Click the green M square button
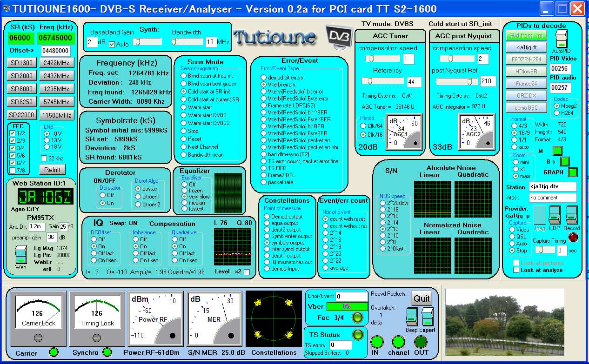This screenshot has height=364, width=589. coord(557,151)
